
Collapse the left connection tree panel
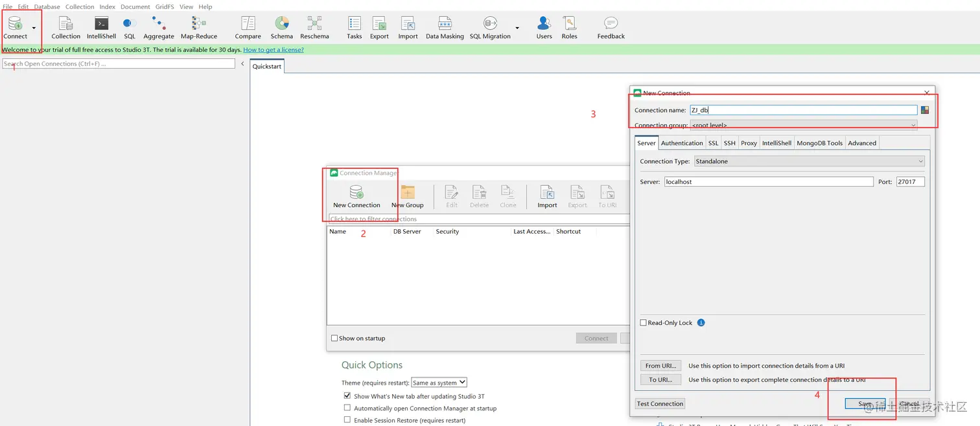[x=242, y=63]
